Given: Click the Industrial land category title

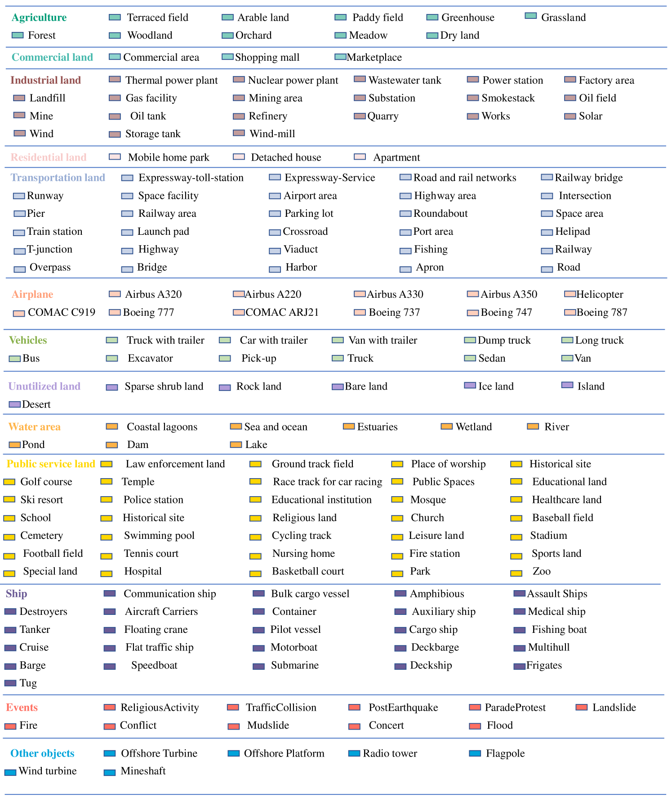Looking at the screenshot, I should tap(45, 80).
